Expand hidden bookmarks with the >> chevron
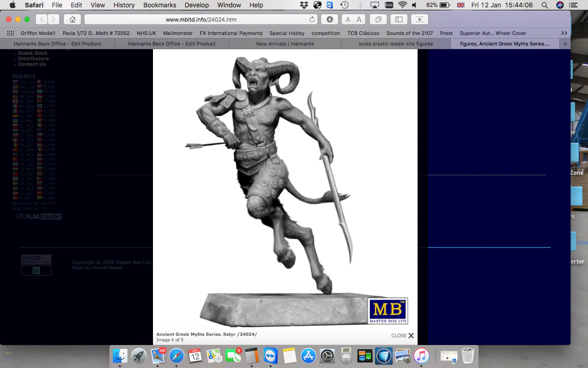Viewport: 588px width, 368px height. click(x=564, y=33)
